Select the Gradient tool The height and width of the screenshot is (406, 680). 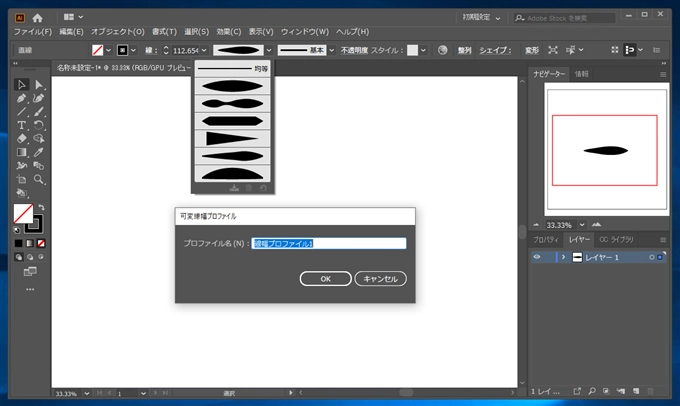(21, 152)
